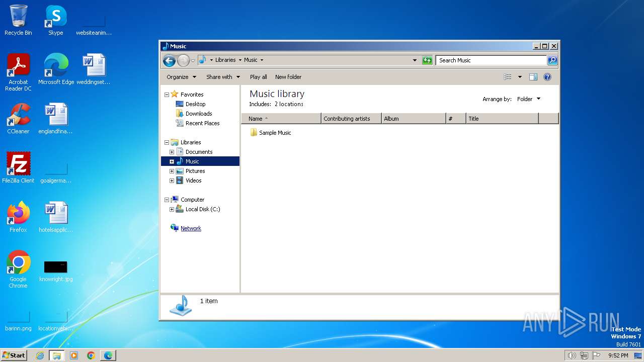Viewport: 644px width, 362px height.
Task: Expand the Music library node
Action: pyautogui.click(x=172, y=161)
